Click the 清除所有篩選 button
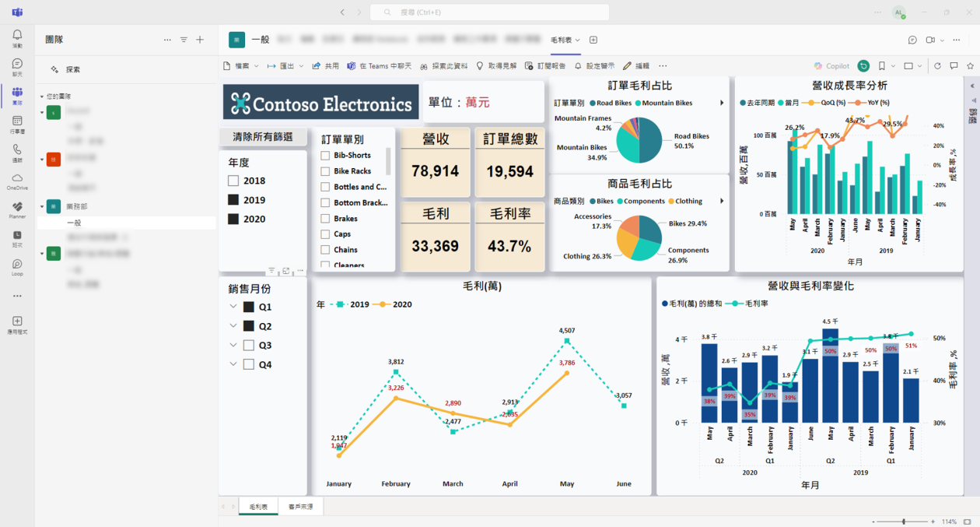This screenshot has height=527, width=980. pos(263,137)
